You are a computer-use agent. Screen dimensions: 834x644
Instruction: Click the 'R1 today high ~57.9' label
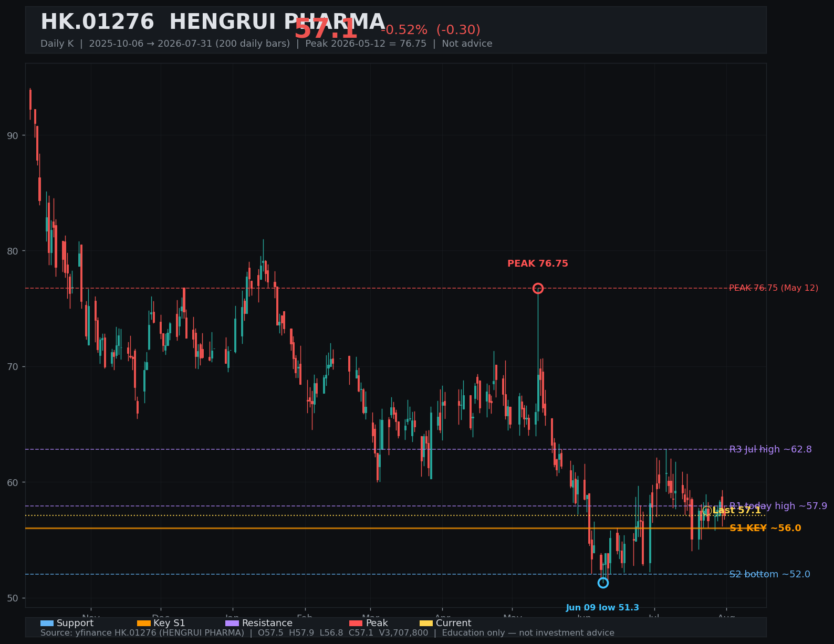point(778,506)
